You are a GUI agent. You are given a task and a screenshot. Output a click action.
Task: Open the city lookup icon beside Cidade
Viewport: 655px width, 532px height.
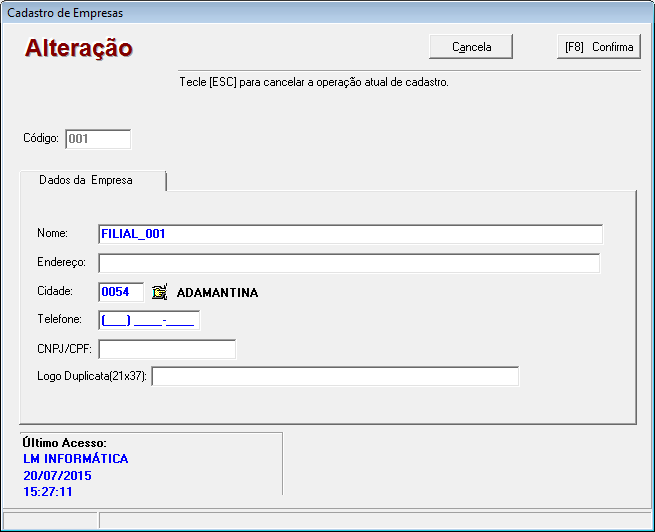(x=159, y=292)
